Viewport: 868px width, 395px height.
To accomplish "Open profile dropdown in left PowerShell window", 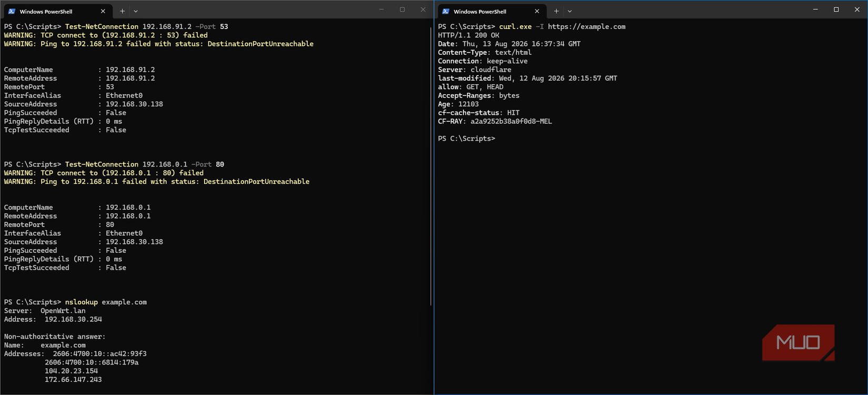I will click(x=136, y=11).
